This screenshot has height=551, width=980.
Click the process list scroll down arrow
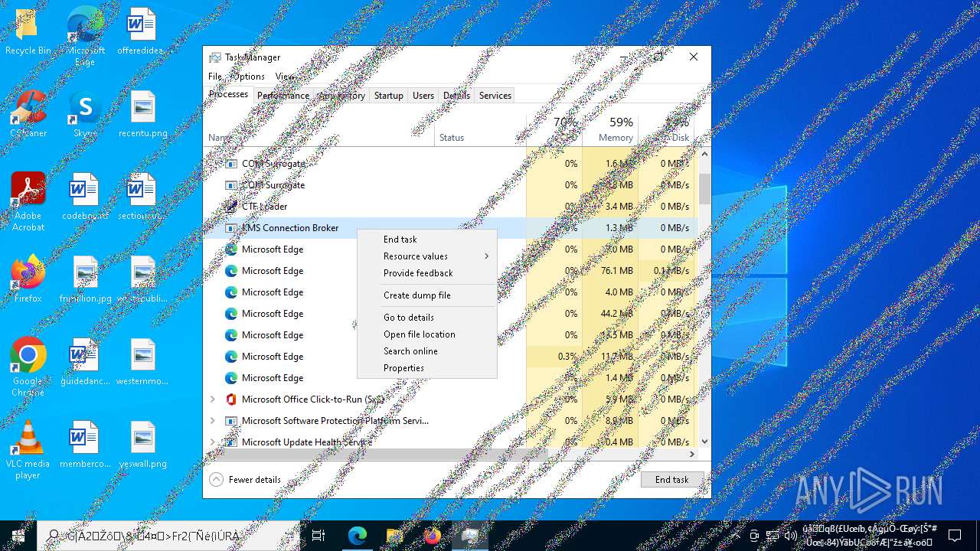[x=704, y=442]
